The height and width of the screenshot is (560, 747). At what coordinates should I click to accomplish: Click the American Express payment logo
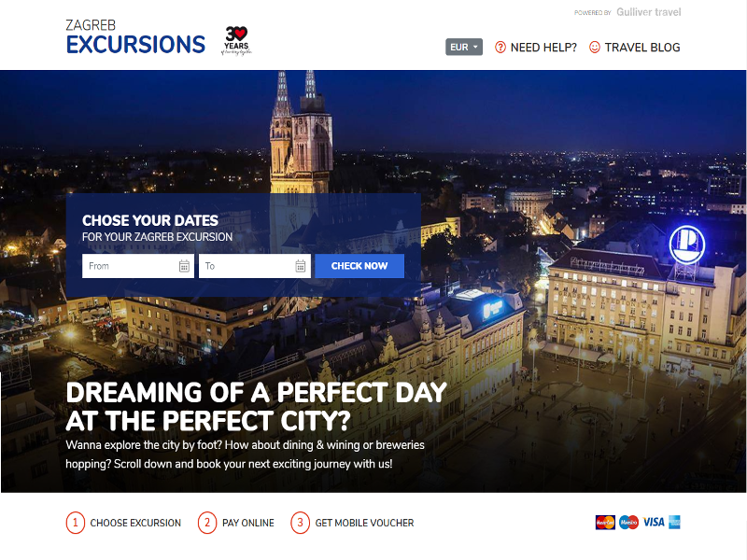click(x=674, y=523)
